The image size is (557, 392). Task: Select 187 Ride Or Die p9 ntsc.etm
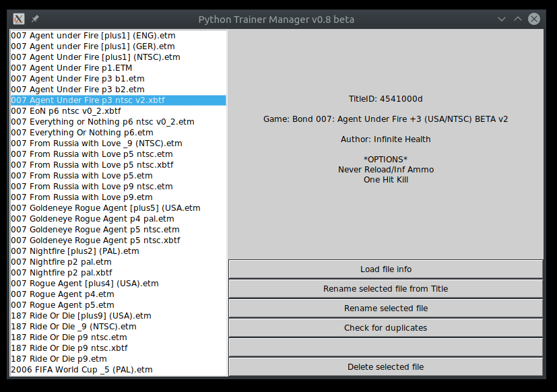(x=119, y=337)
